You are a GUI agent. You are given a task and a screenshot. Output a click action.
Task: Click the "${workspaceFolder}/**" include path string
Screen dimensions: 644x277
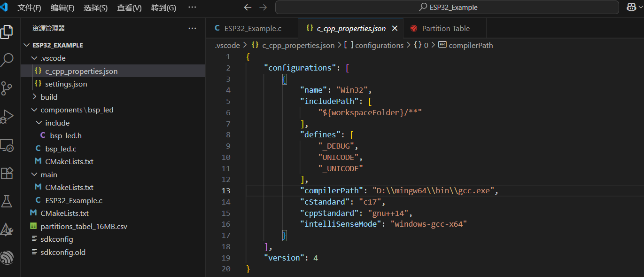370,112
